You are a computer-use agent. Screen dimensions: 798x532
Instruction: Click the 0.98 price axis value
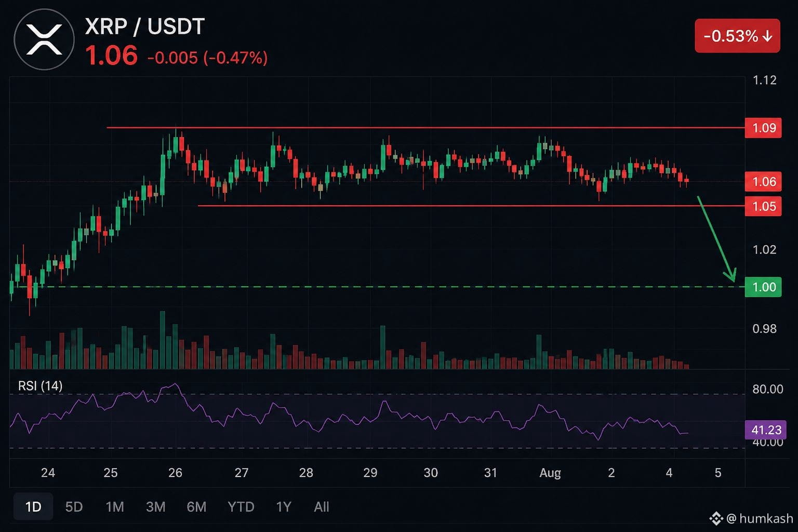point(764,328)
